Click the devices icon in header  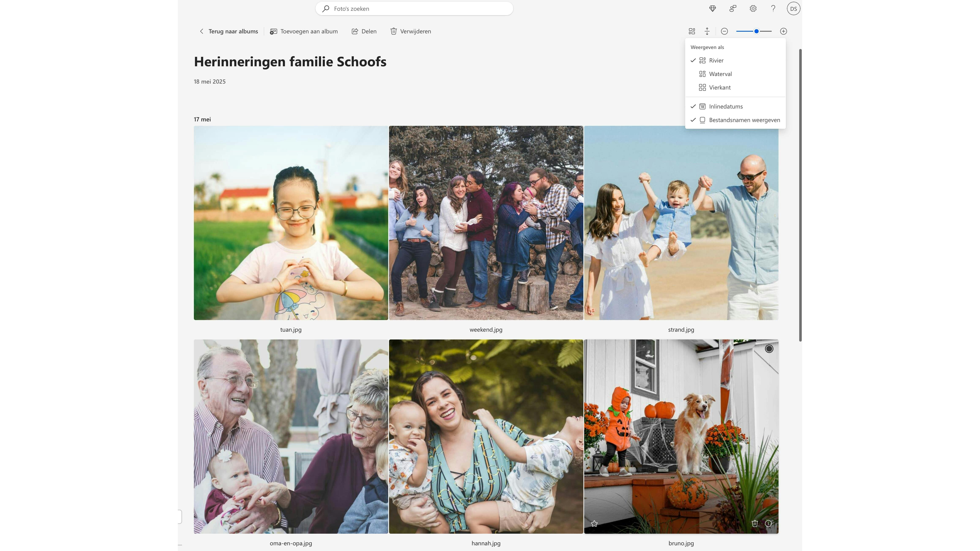coord(733,8)
